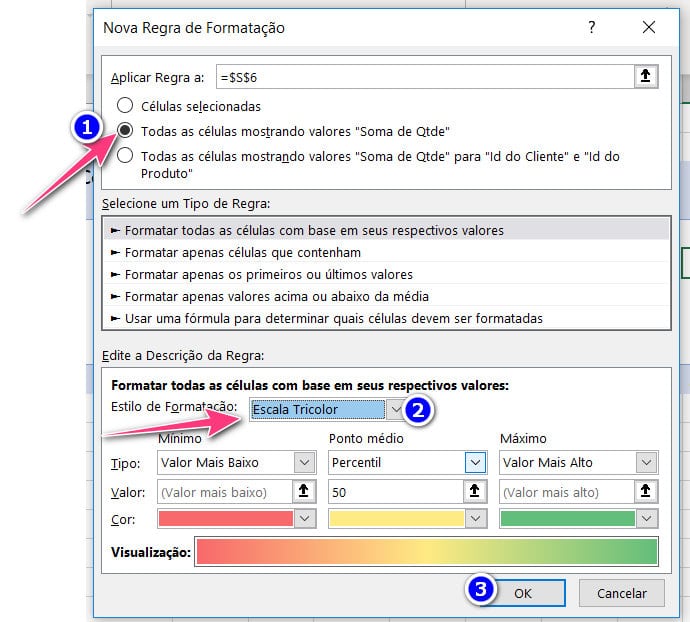Click the green Máximo color swatch
690x622 pixels.
(568, 519)
